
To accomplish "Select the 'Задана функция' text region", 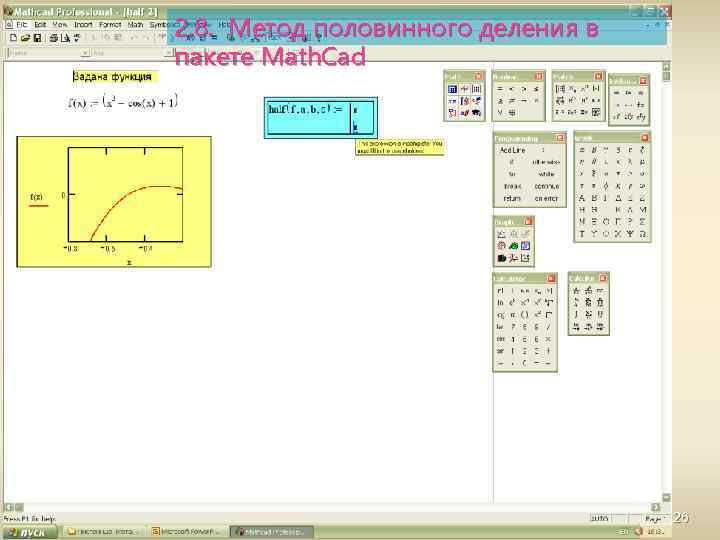I will (114, 77).
